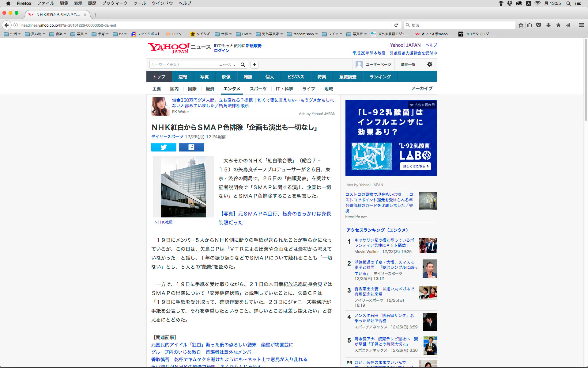The image size is (588, 368).
Task: Open the downloads arrow icon
Action: [x=548, y=25]
